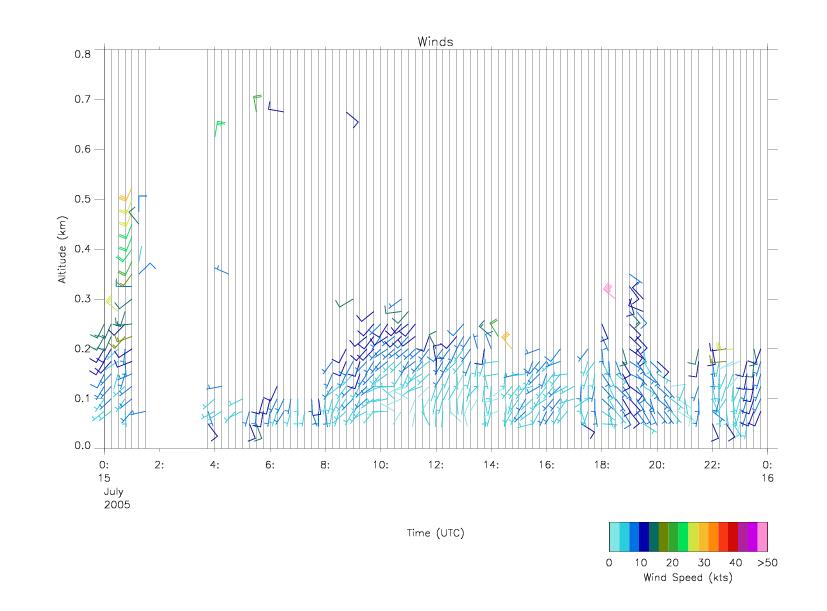
Task: Click the "Altitude (km)" axis label
Action: 62,250
